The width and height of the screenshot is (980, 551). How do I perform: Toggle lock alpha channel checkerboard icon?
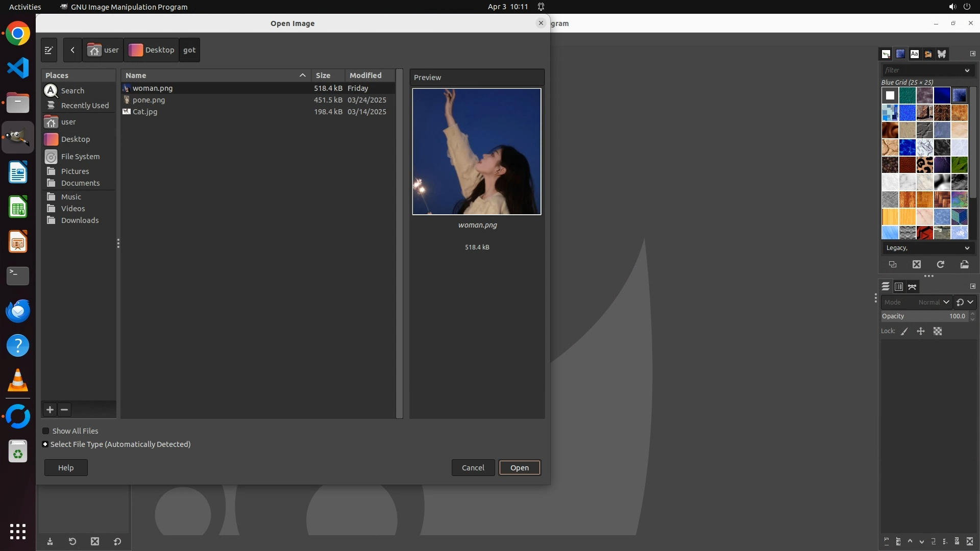(938, 331)
